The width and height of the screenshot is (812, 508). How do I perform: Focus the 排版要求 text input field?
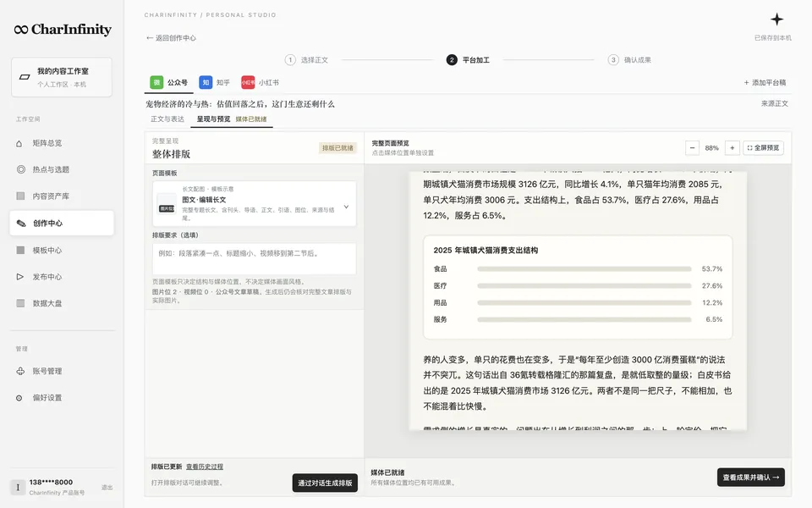(255, 259)
